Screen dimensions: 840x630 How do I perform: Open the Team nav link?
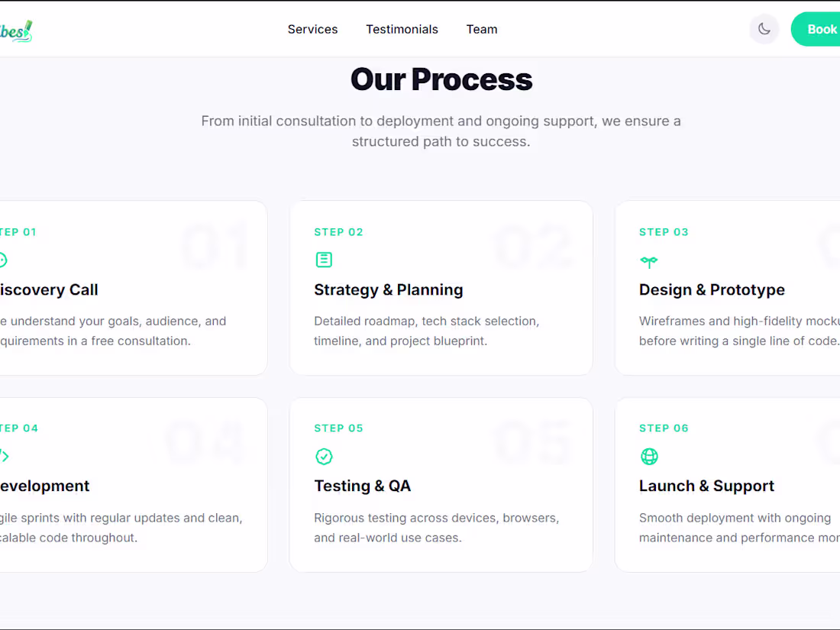482,30
